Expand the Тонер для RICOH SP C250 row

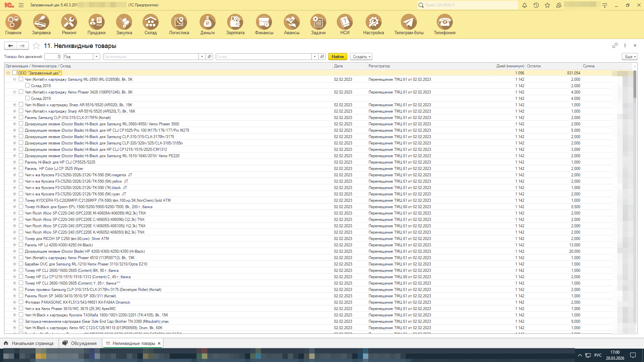point(14,239)
